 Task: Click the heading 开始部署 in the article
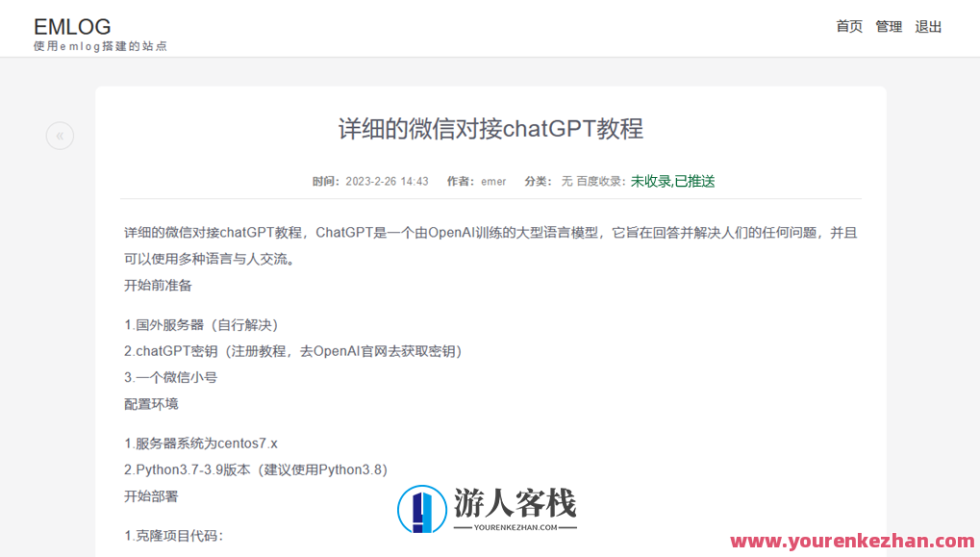(150, 495)
